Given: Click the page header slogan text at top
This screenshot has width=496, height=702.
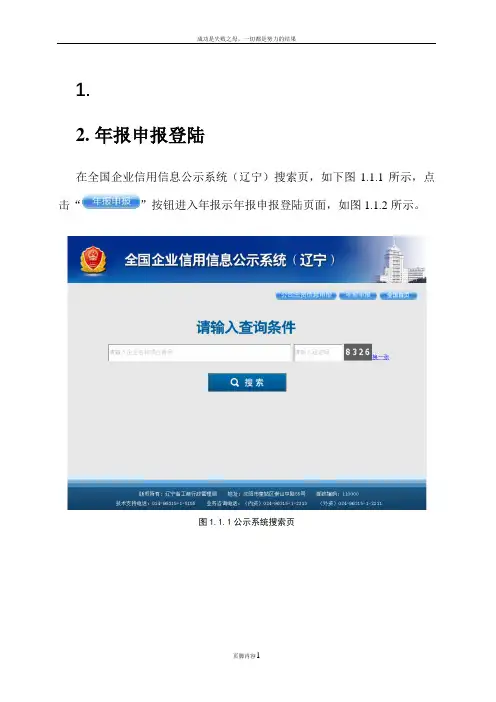Looking at the screenshot, I should (x=246, y=39).
